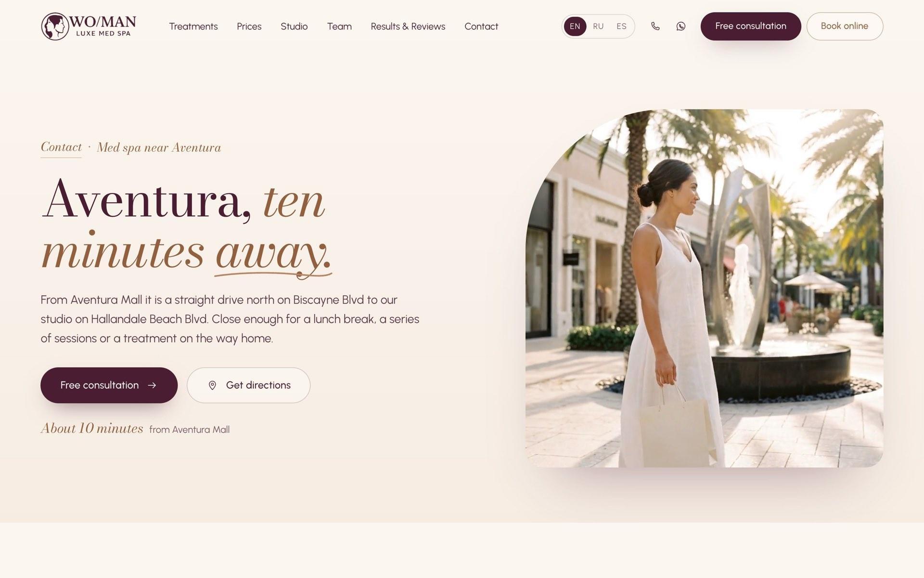
Task: Click the Aventura shopping promenade photo
Action: click(704, 288)
